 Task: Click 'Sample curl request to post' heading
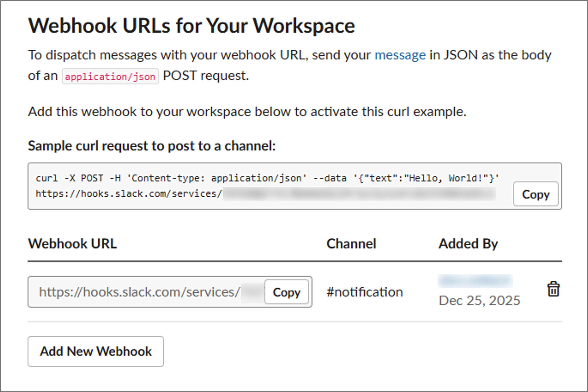[151, 146]
